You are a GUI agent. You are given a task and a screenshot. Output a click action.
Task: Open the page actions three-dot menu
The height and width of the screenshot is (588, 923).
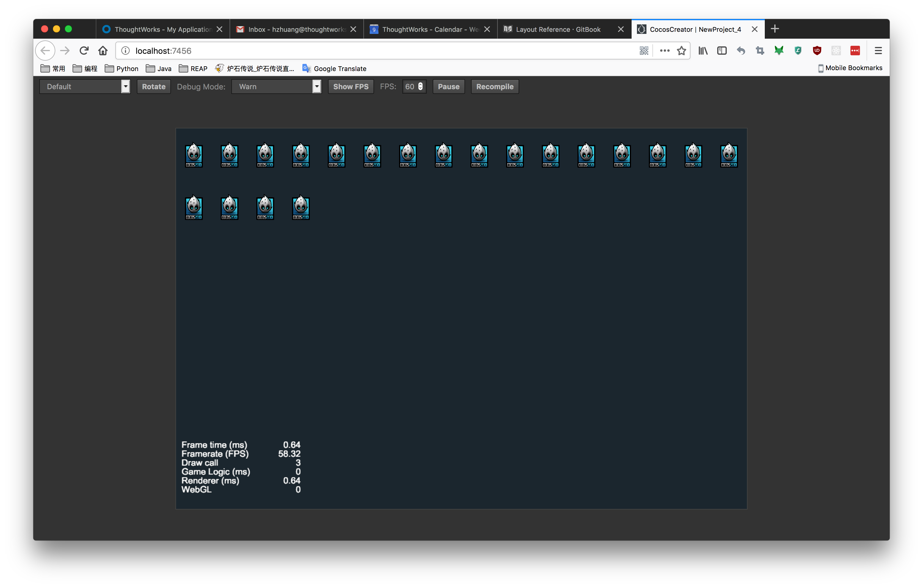point(664,51)
